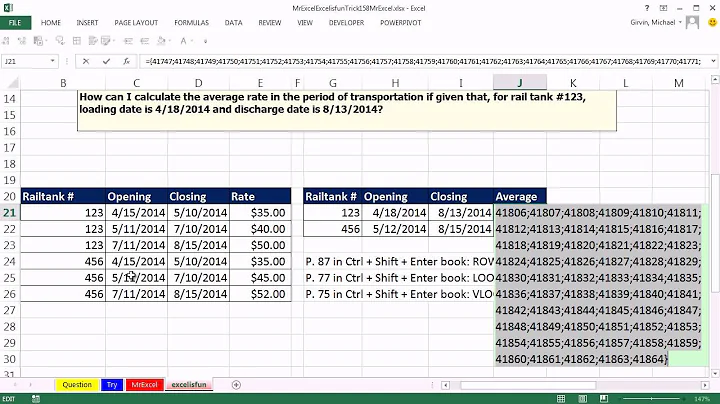Select the excelisfun sheet tab
The image size is (720, 404).
189,385
